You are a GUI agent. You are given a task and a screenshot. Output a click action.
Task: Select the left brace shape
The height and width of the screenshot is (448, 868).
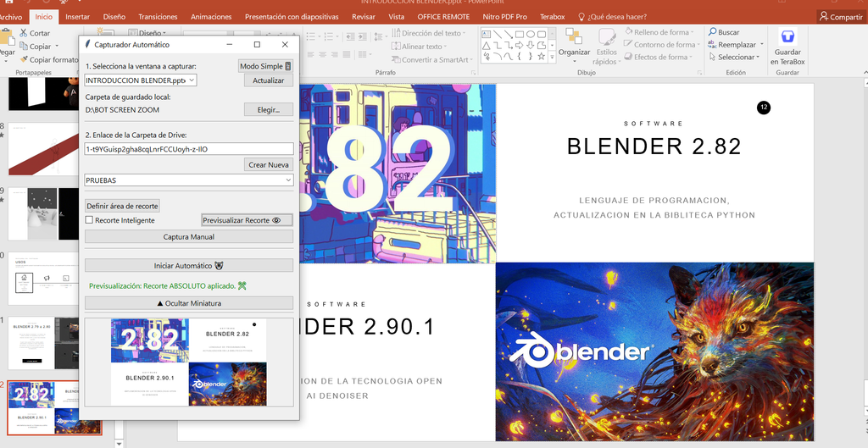pos(520,57)
